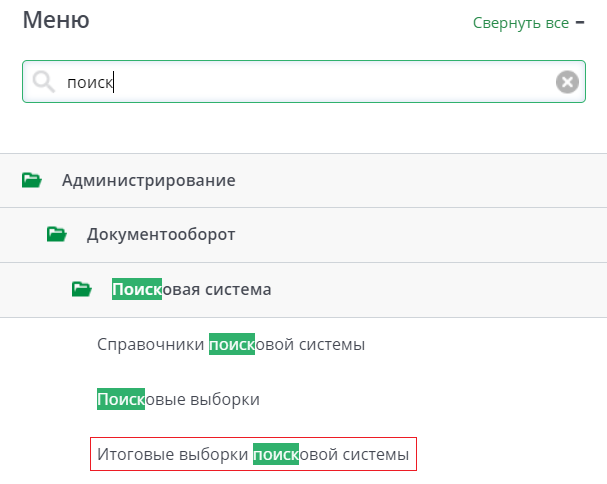Click into the menu search field

pyautogui.click(x=304, y=82)
